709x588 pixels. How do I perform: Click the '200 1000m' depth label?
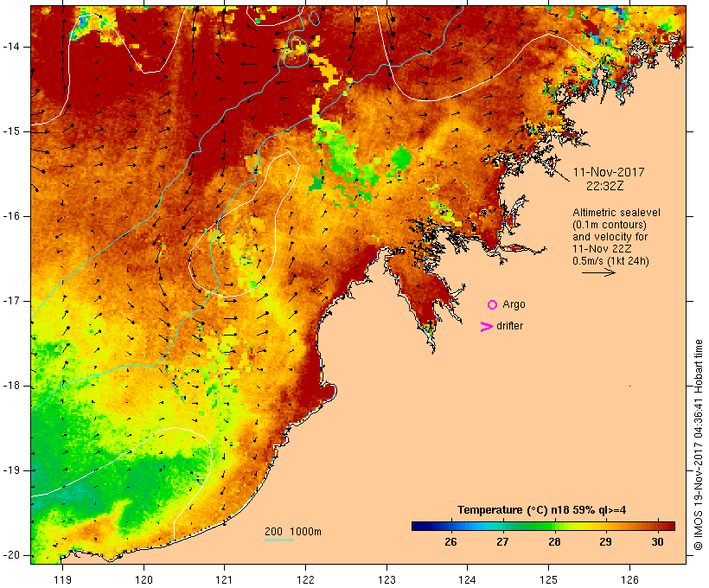(293, 532)
